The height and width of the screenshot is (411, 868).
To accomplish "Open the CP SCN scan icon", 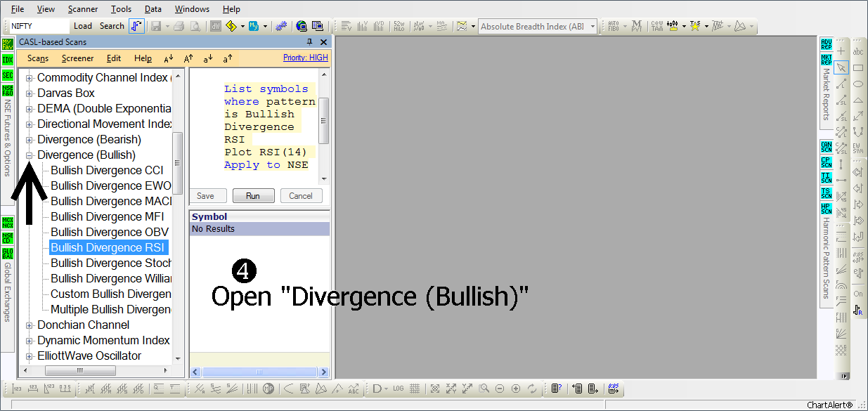I will coord(827,162).
